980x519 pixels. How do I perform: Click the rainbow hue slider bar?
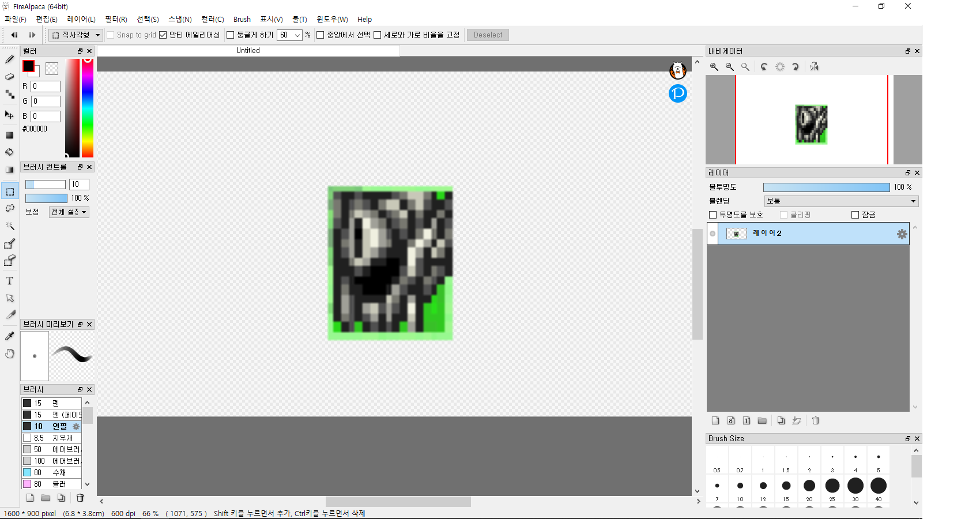click(x=88, y=107)
